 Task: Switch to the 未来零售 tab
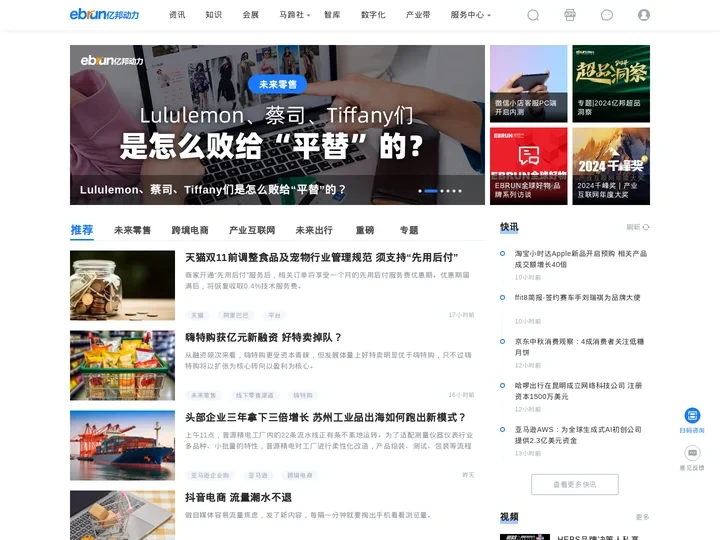(132, 230)
